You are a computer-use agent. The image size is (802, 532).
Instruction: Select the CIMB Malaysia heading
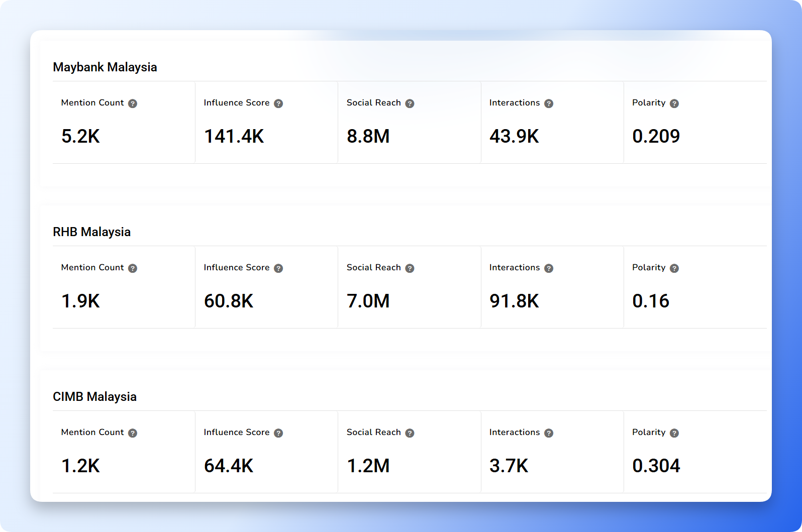coord(95,397)
